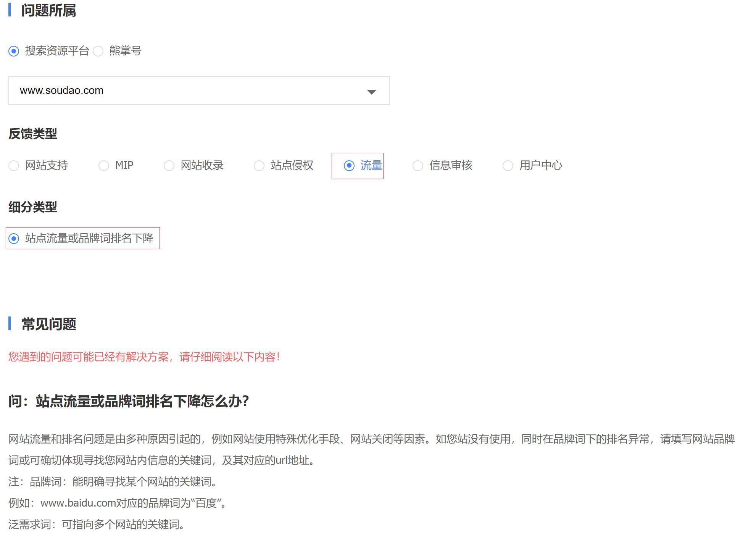
Task: Click the 常见问题 section heading
Action: [x=49, y=324]
